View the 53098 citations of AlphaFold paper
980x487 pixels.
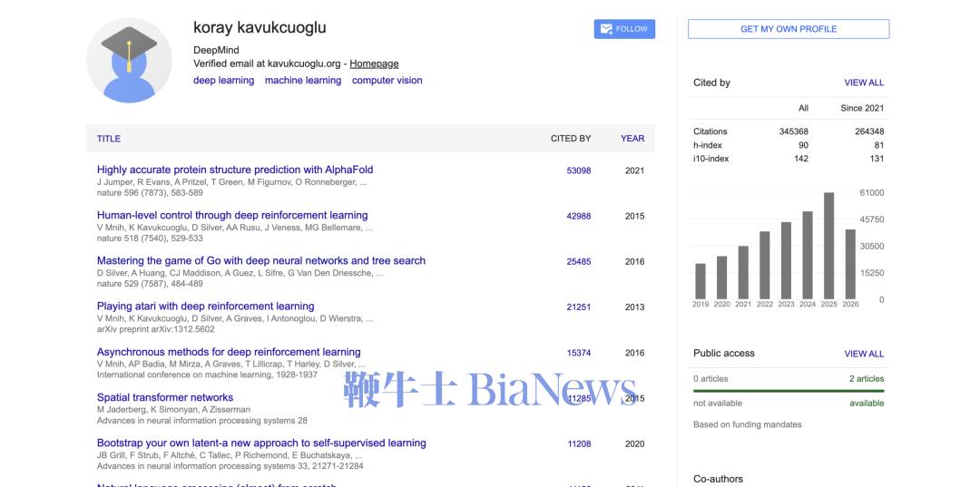pyautogui.click(x=579, y=170)
